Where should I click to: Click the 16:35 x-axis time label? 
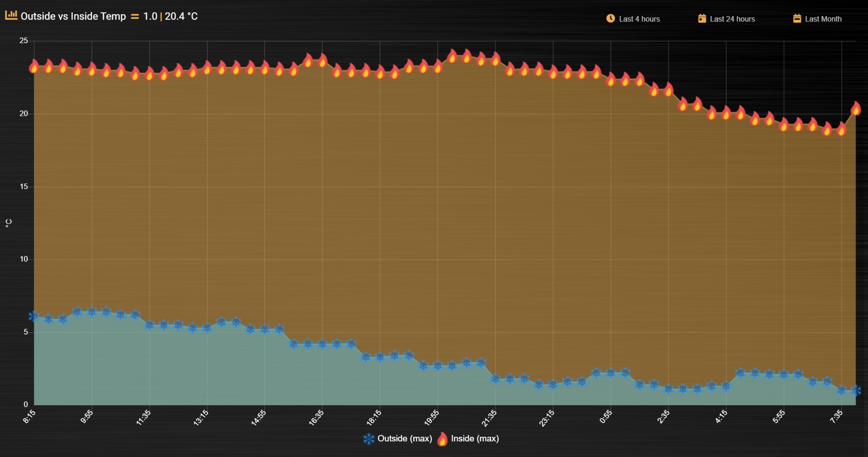[x=317, y=418]
